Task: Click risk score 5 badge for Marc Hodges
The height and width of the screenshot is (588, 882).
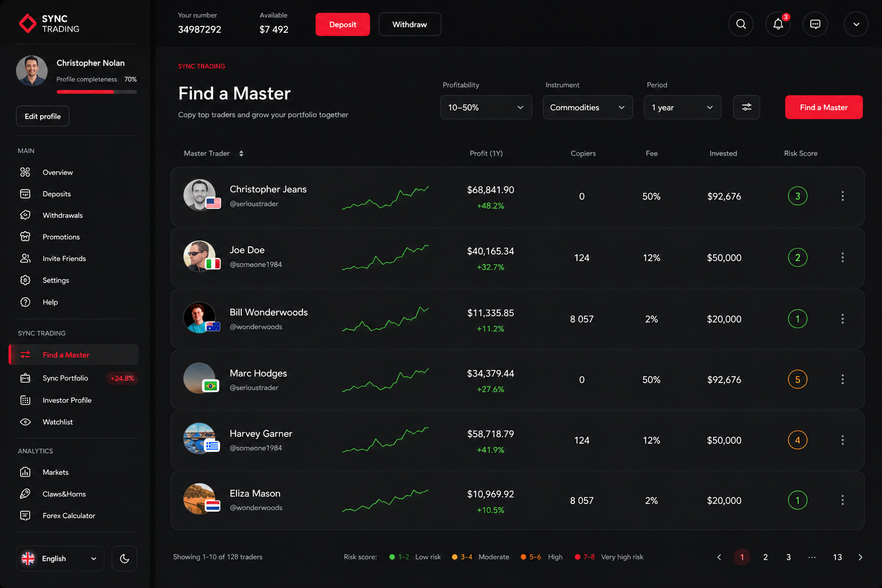Action: pos(798,380)
